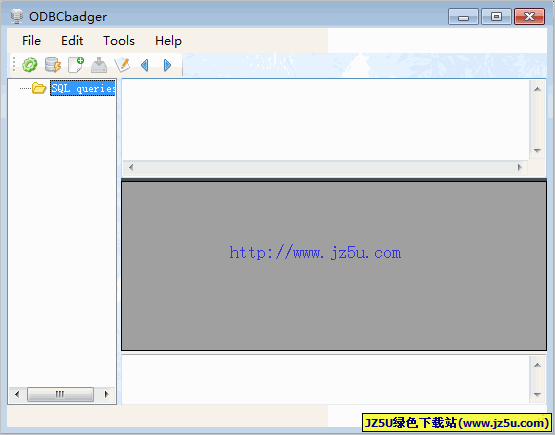
Task: Click the query editor text area
Action: [x=325, y=120]
